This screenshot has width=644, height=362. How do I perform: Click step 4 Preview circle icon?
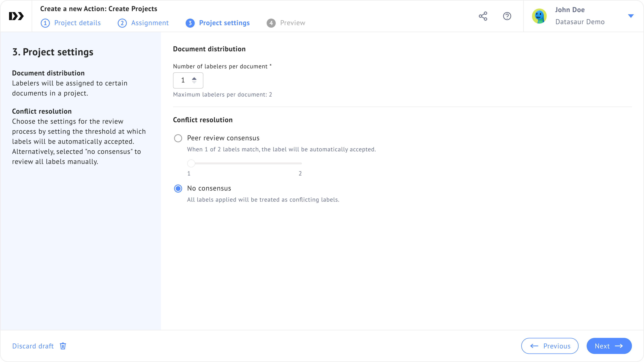click(x=271, y=23)
